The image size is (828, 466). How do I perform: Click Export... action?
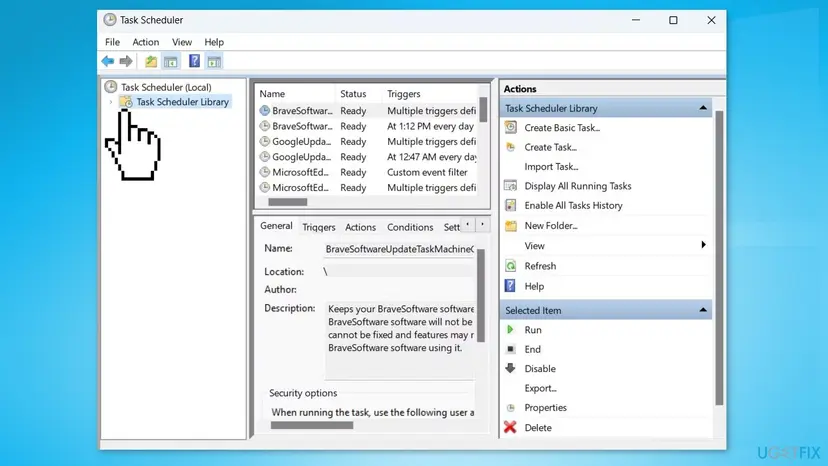[x=541, y=388]
